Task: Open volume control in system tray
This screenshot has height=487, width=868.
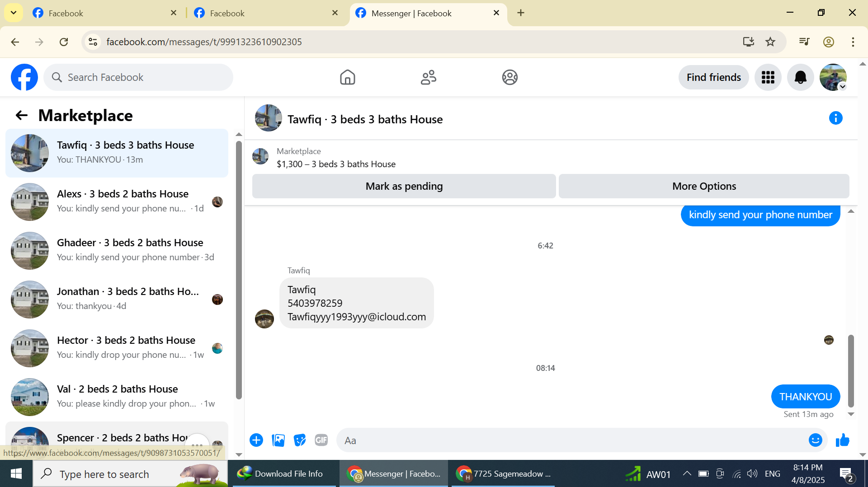Action: [752, 473]
